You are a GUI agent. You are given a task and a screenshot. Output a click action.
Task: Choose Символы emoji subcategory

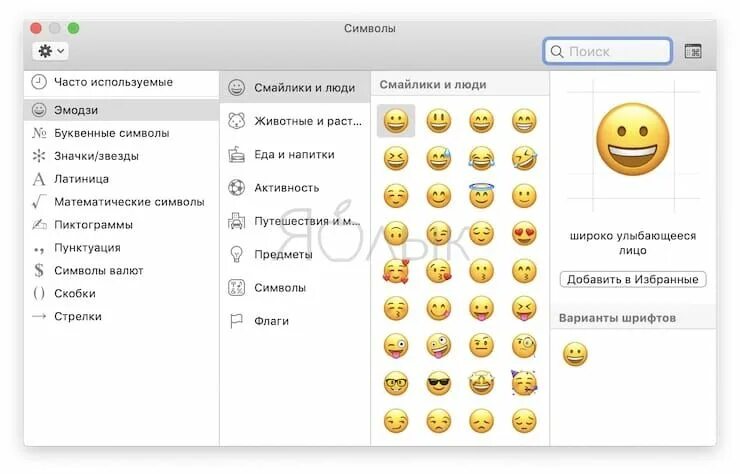click(295, 288)
